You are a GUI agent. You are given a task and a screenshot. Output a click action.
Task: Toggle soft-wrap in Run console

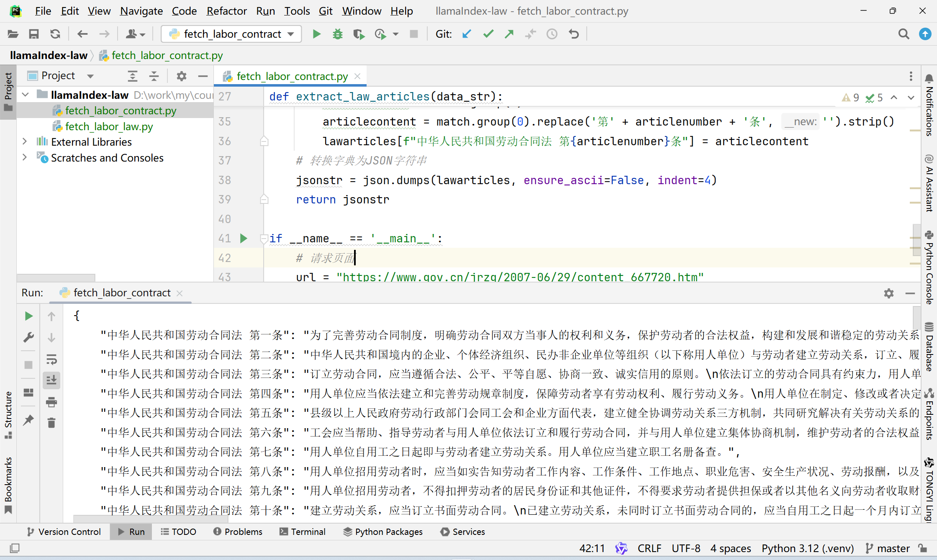point(51,360)
